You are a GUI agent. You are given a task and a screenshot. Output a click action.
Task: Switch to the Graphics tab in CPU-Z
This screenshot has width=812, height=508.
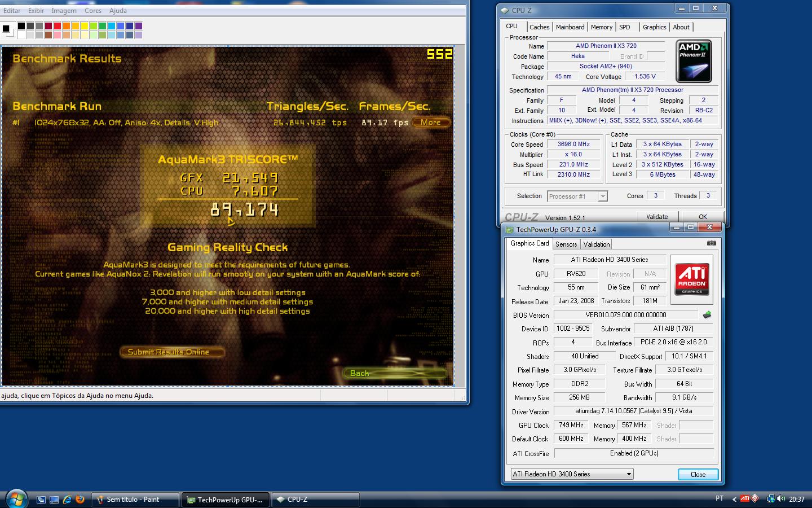coord(654,27)
